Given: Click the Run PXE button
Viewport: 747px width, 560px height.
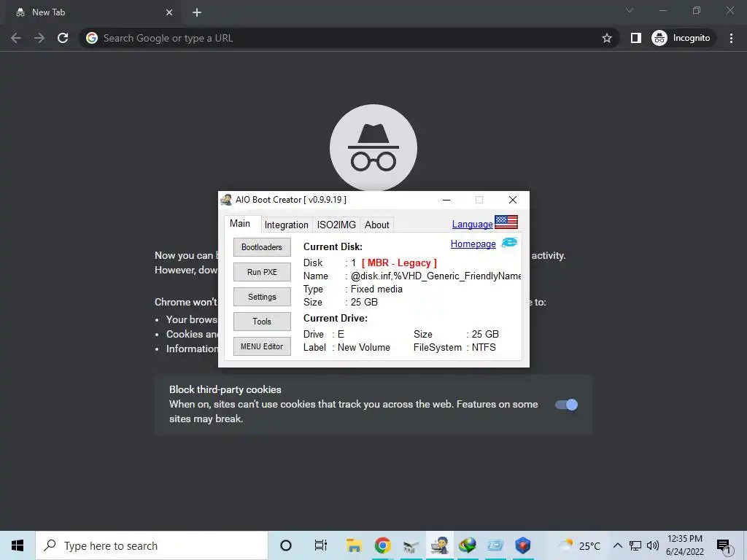Looking at the screenshot, I should pyautogui.click(x=262, y=272).
